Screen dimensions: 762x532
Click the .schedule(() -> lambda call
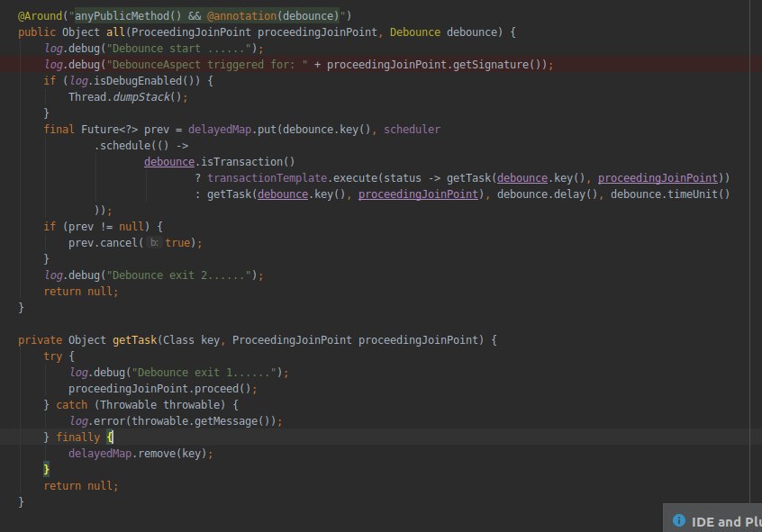tap(141, 146)
